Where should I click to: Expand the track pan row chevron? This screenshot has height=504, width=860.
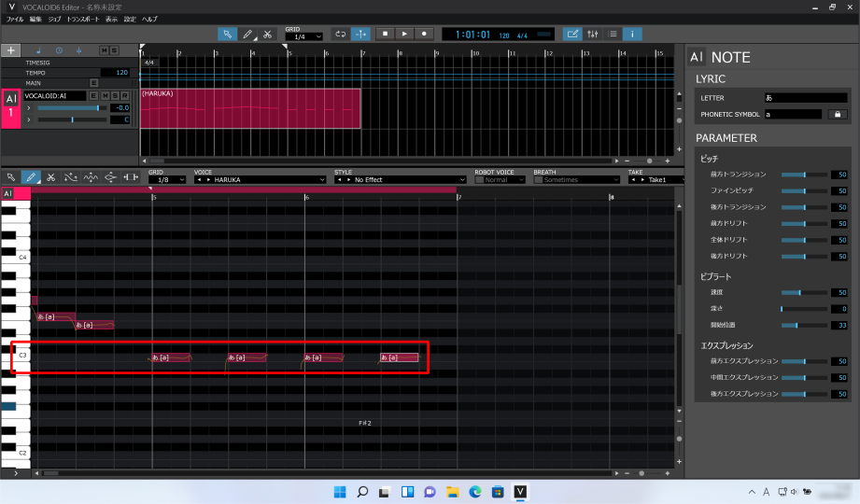point(29,119)
